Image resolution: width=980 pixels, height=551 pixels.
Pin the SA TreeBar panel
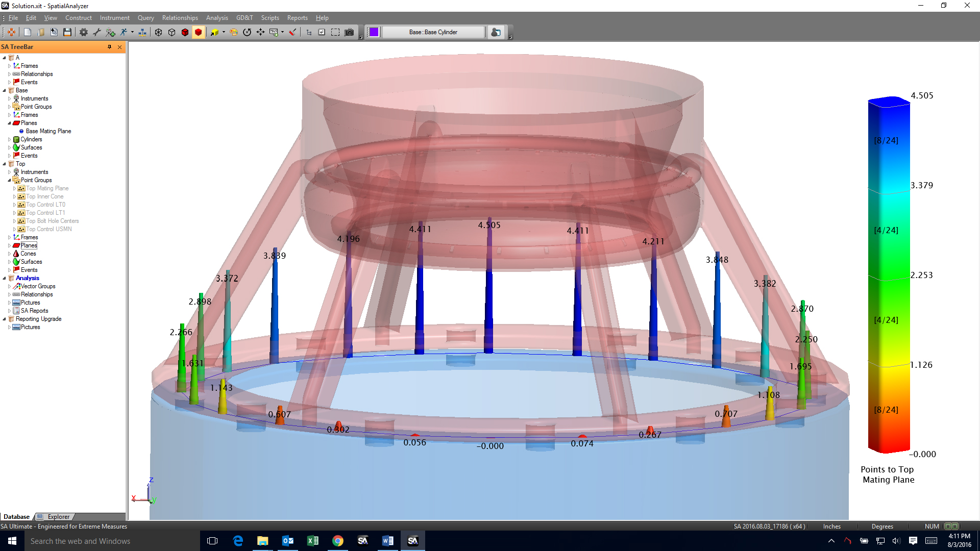click(109, 47)
